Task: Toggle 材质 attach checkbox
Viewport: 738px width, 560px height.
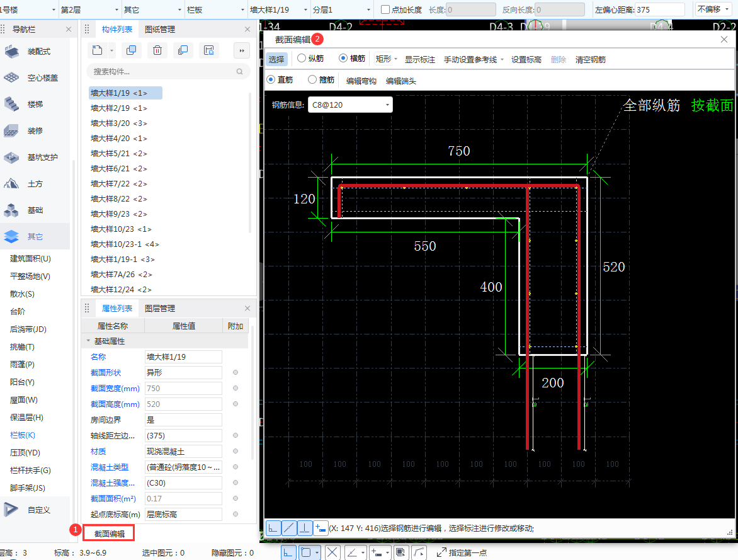Action: (236, 451)
